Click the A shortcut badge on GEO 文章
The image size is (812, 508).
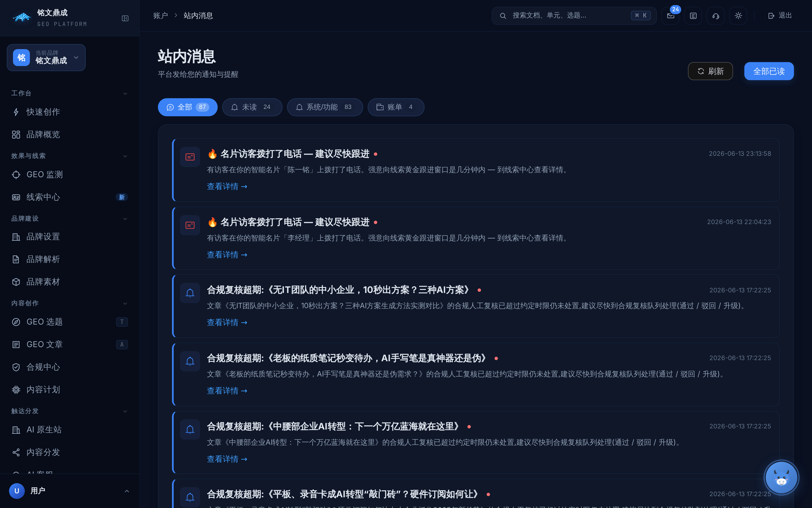pos(122,344)
